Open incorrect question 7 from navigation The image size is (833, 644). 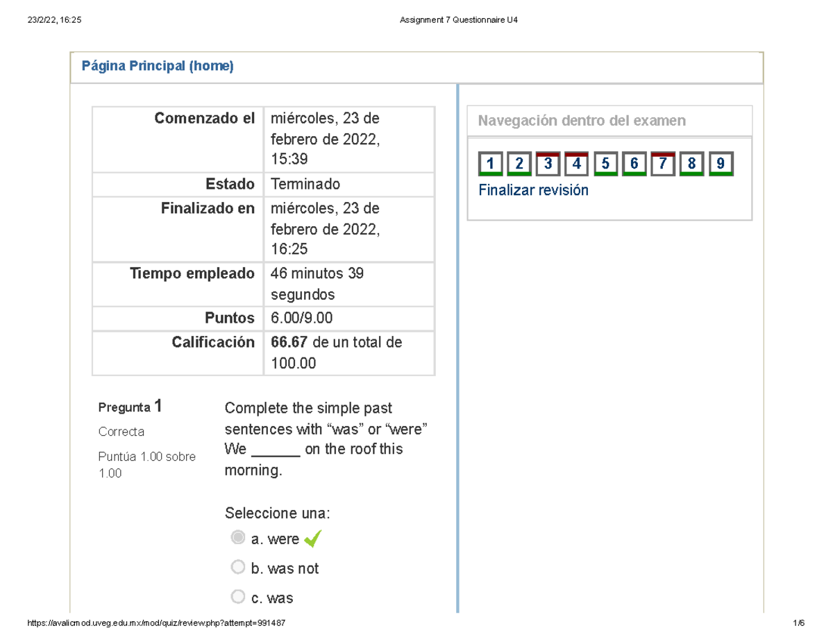(x=663, y=164)
